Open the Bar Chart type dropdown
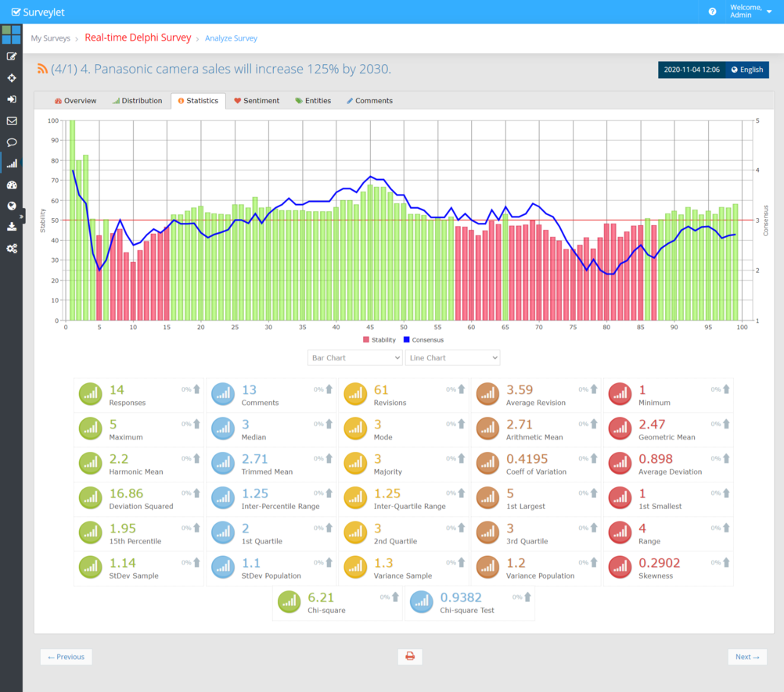 tap(354, 357)
